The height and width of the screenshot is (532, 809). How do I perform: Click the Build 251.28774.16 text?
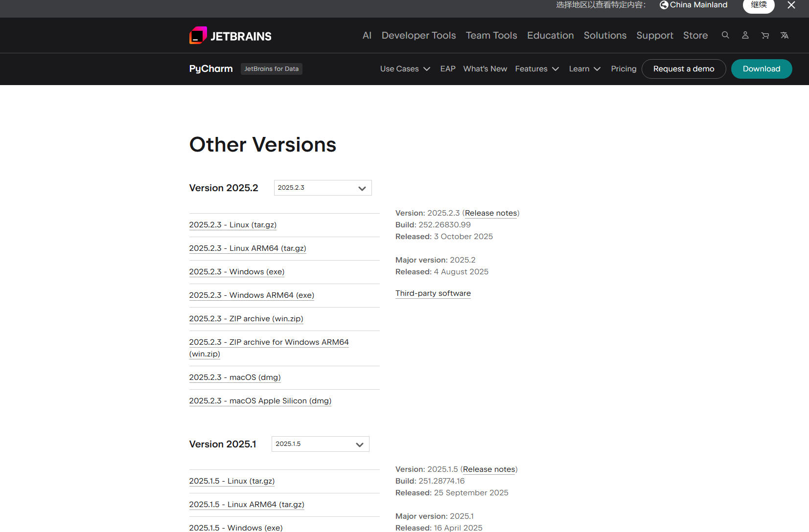(430, 481)
